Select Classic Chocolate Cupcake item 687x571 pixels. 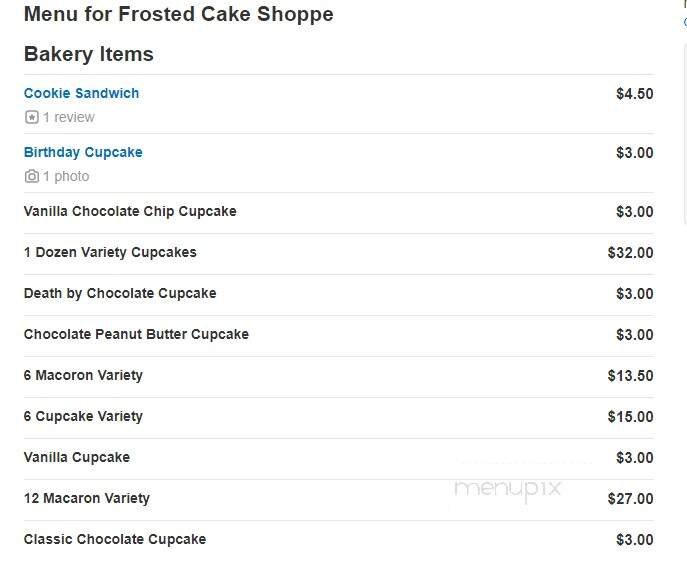pos(115,539)
